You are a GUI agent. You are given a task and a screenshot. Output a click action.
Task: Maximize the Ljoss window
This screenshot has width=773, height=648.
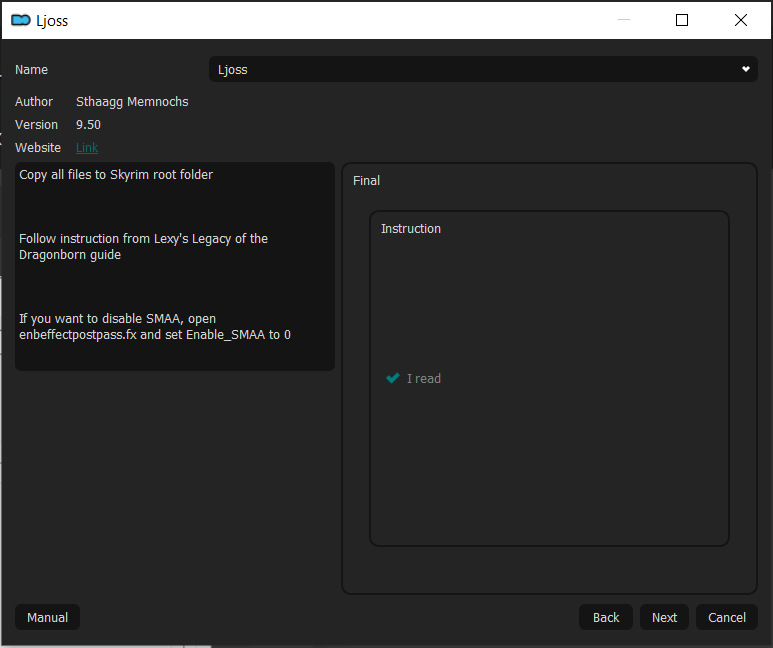[x=682, y=20]
